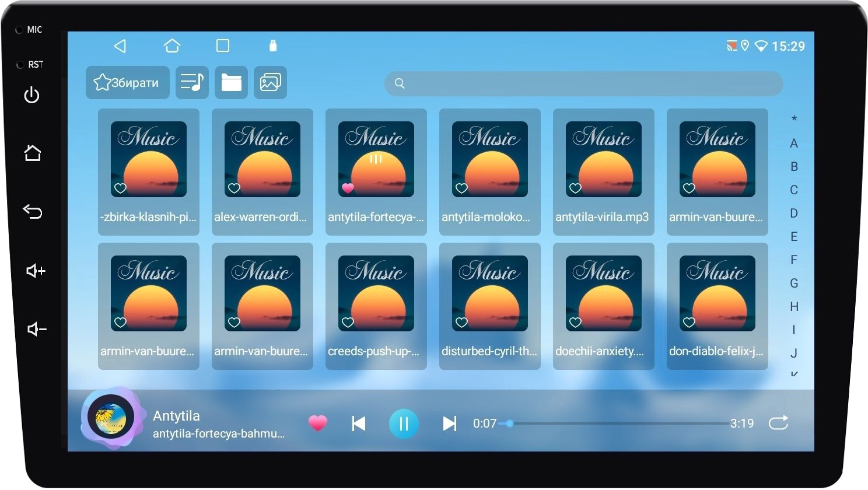868x490 pixels.
Task: Toggle favorite heart on antytila-fortecya track
Action: coord(348,188)
